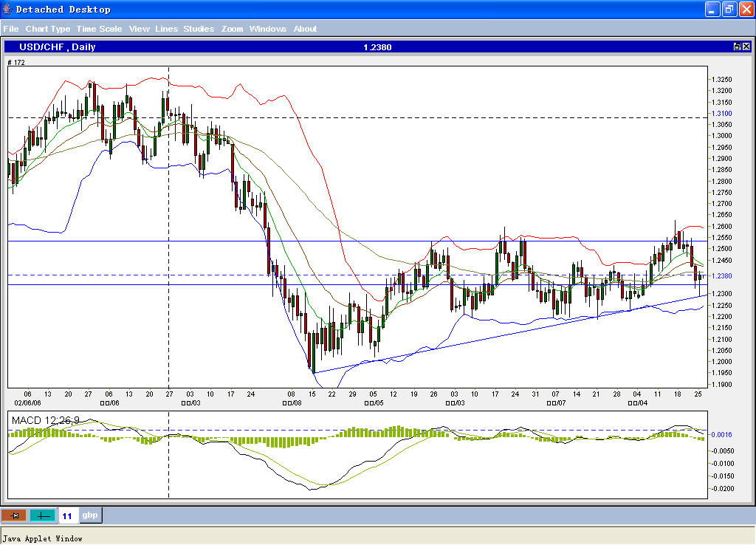Minimize the Detached Desktop window

pos(712,9)
